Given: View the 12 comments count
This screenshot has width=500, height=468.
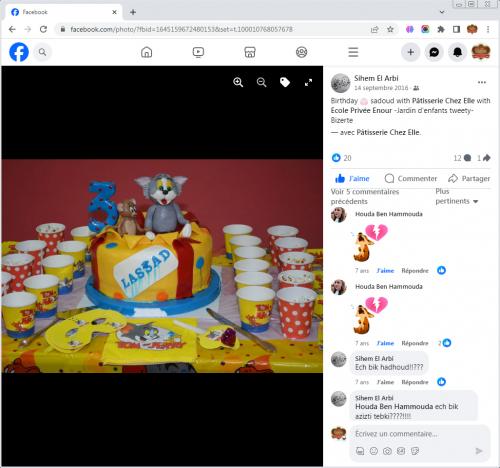Looking at the screenshot, I should (x=462, y=158).
